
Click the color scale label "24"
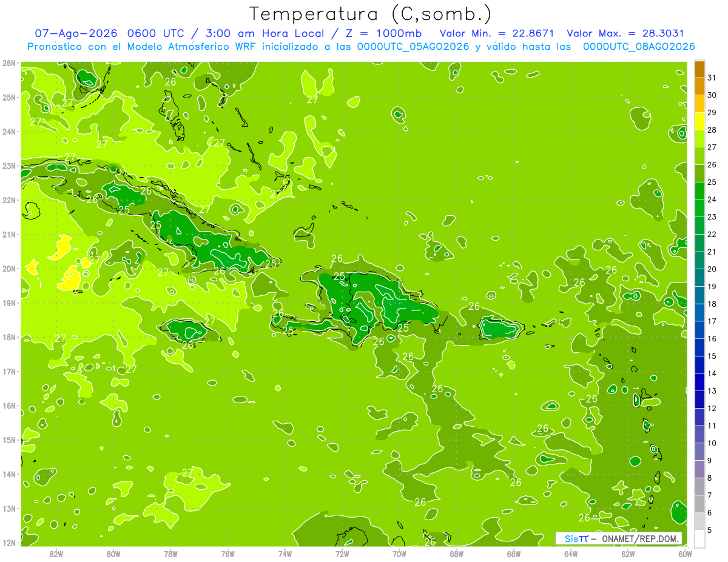coord(712,199)
